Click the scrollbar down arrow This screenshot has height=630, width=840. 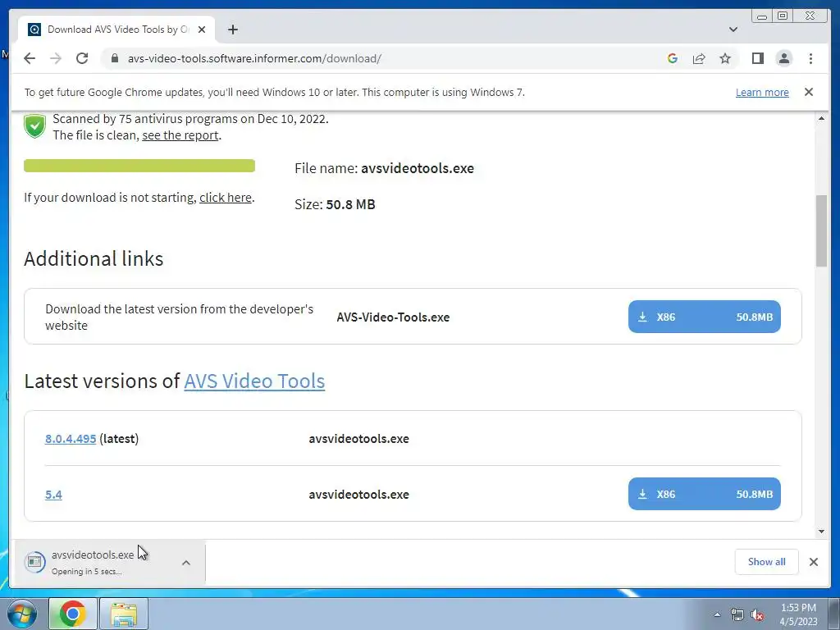821,532
